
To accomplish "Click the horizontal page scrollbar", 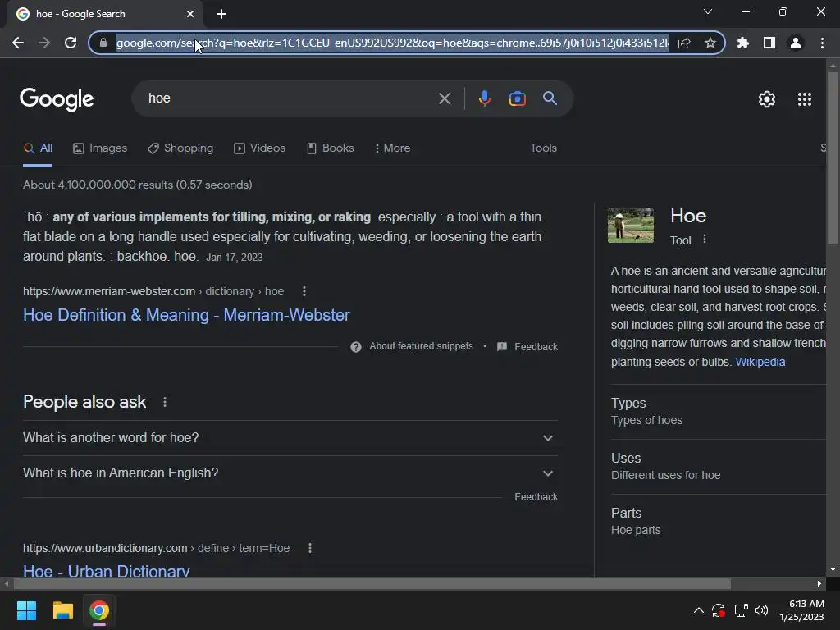I will pyautogui.click(x=372, y=583).
